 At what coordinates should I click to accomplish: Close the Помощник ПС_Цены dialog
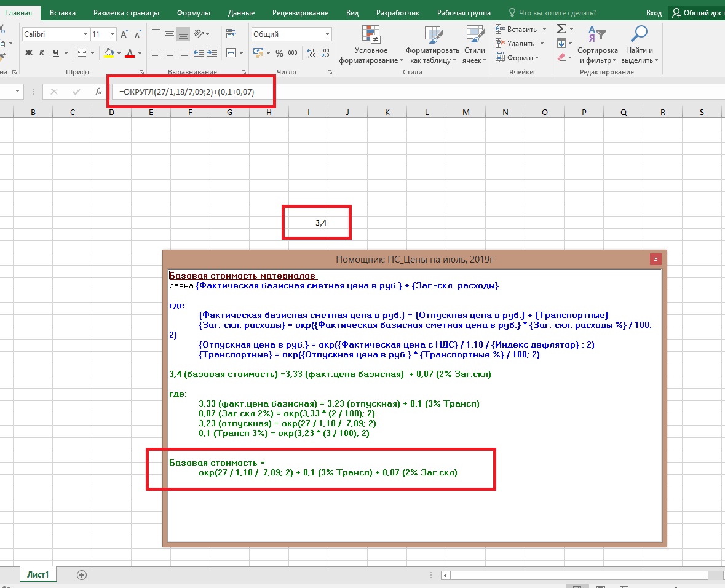(656, 259)
